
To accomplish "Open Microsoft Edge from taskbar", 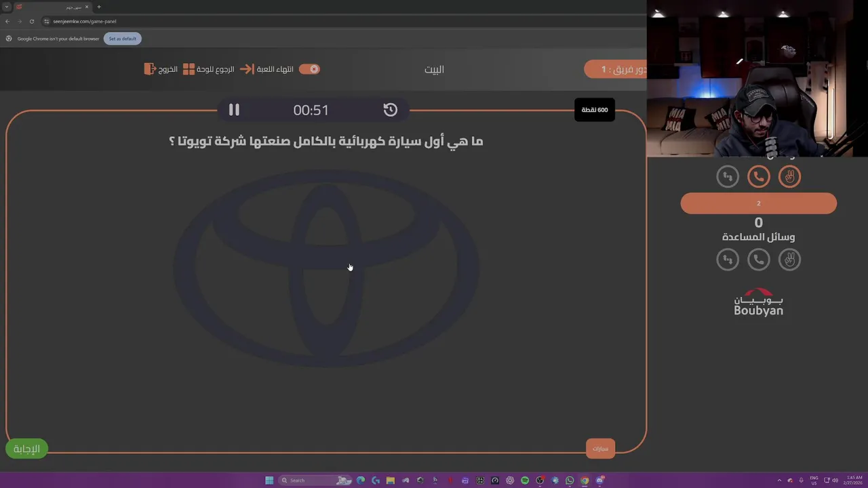I will [x=361, y=481].
